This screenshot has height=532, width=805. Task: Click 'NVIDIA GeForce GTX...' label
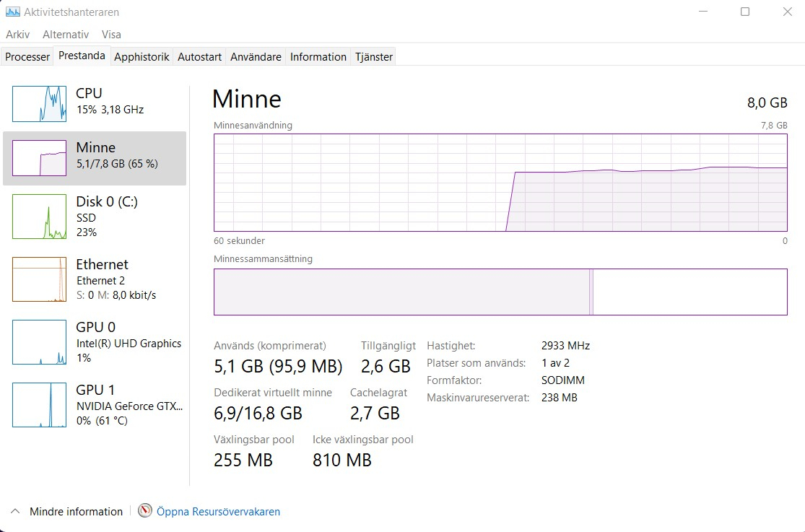pos(129,406)
